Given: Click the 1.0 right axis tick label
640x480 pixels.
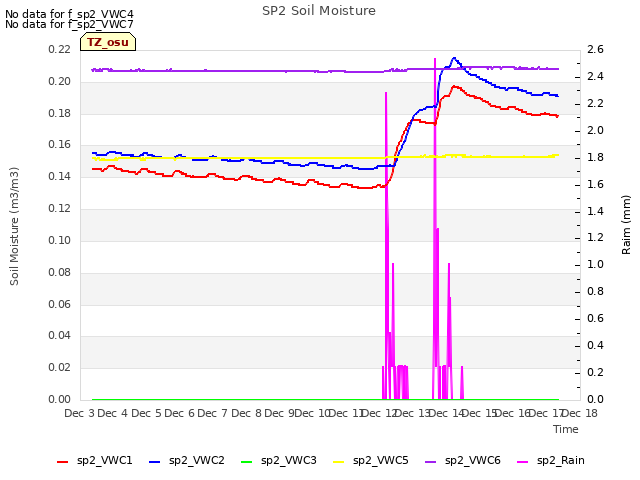Looking at the screenshot, I should pos(596,264).
